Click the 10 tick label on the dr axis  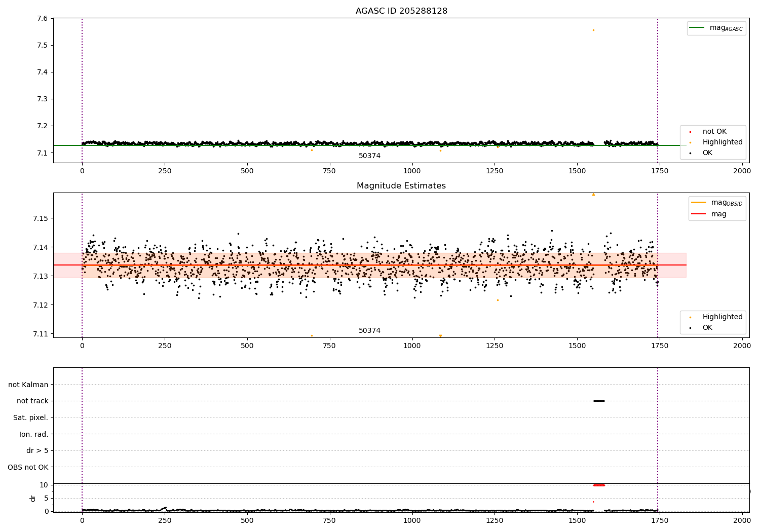(x=44, y=485)
